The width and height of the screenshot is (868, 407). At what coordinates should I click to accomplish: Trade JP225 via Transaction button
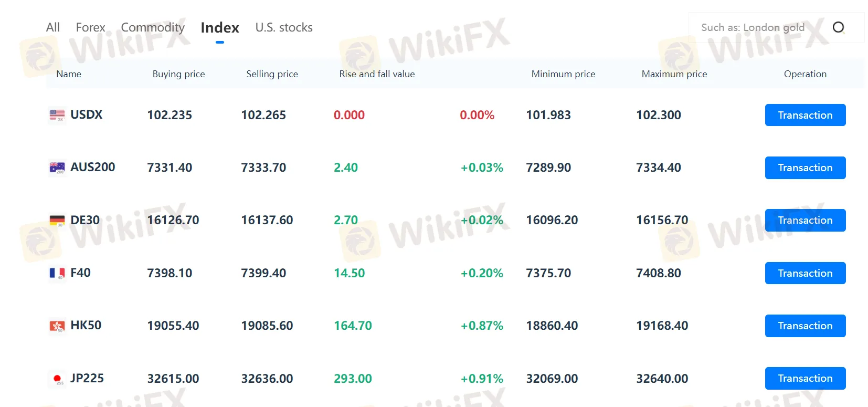(x=805, y=378)
